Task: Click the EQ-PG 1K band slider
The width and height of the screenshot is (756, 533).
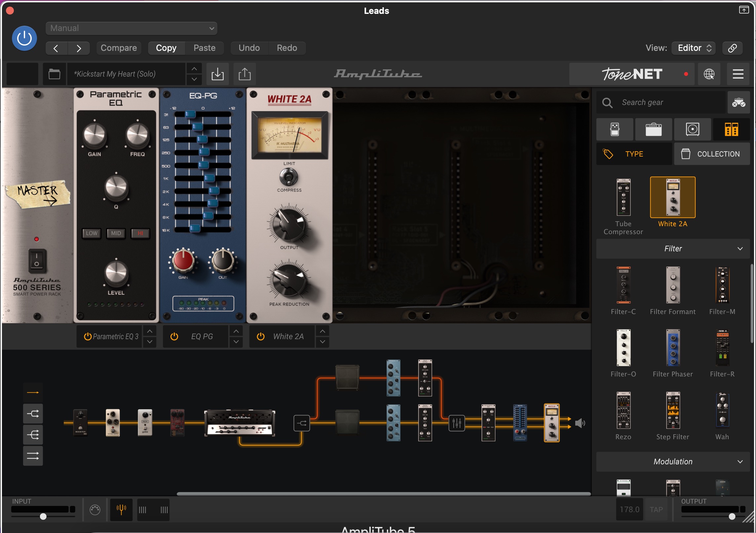Action: tap(209, 178)
